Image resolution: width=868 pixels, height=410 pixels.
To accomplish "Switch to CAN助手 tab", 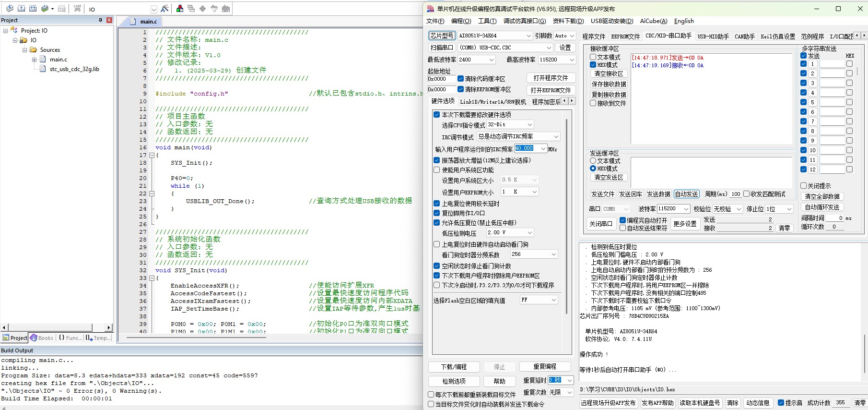I will 745,36.
